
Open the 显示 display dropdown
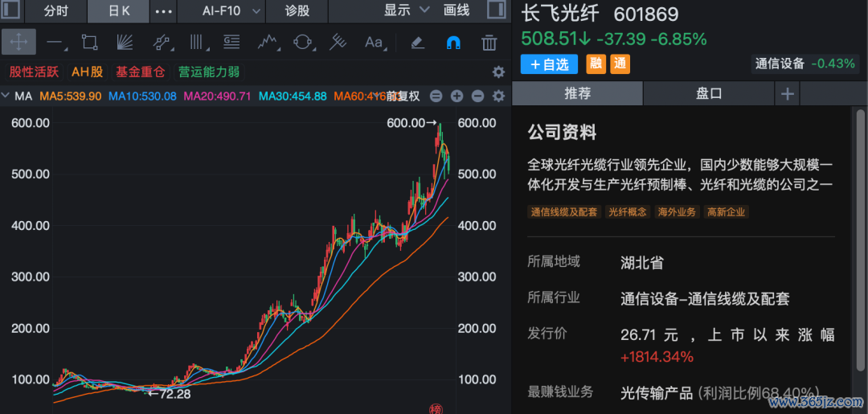pyautogui.click(x=407, y=10)
